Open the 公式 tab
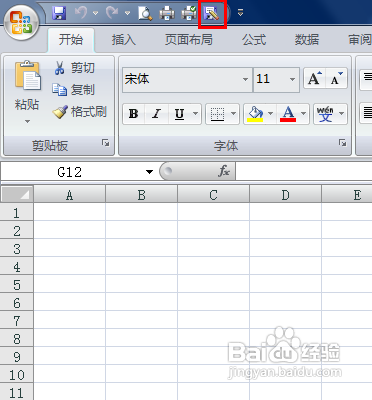372x400 pixels. tap(254, 40)
